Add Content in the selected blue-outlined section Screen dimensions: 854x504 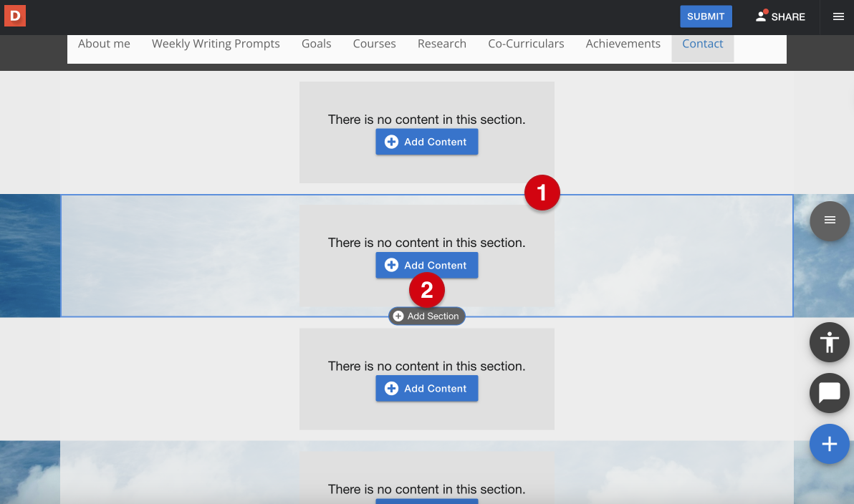(x=427, y=265)
